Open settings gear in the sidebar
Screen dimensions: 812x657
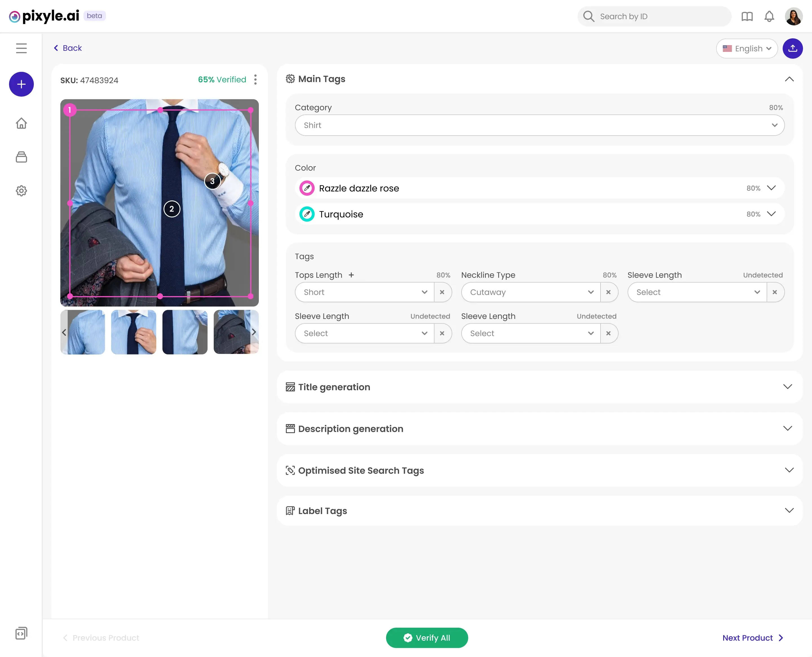(x=21, y=191)
